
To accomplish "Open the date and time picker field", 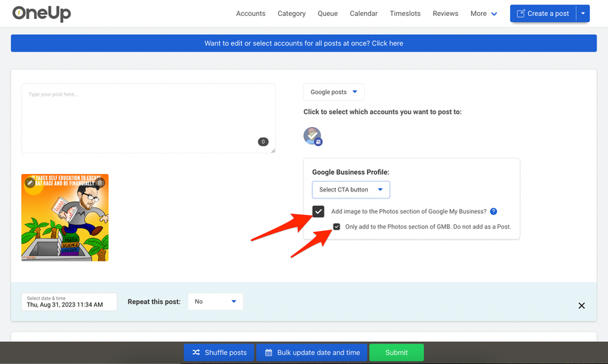I will coord(69,302).
